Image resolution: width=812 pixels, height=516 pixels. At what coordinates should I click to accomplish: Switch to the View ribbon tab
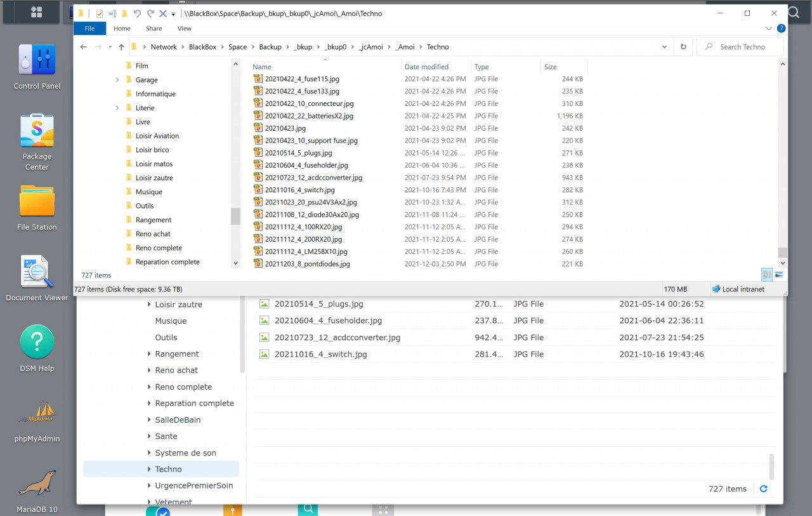[184, 28]
